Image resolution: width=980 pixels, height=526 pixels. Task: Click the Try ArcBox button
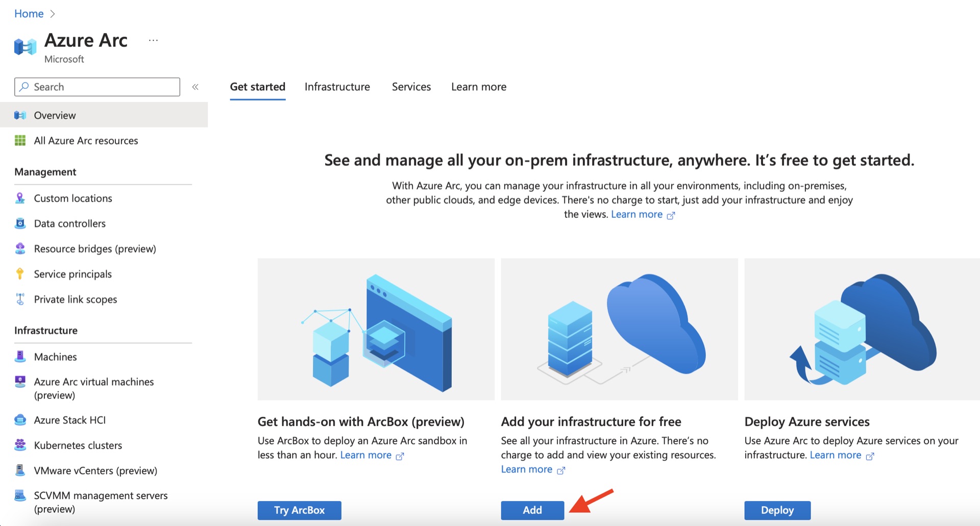point(299,510)
